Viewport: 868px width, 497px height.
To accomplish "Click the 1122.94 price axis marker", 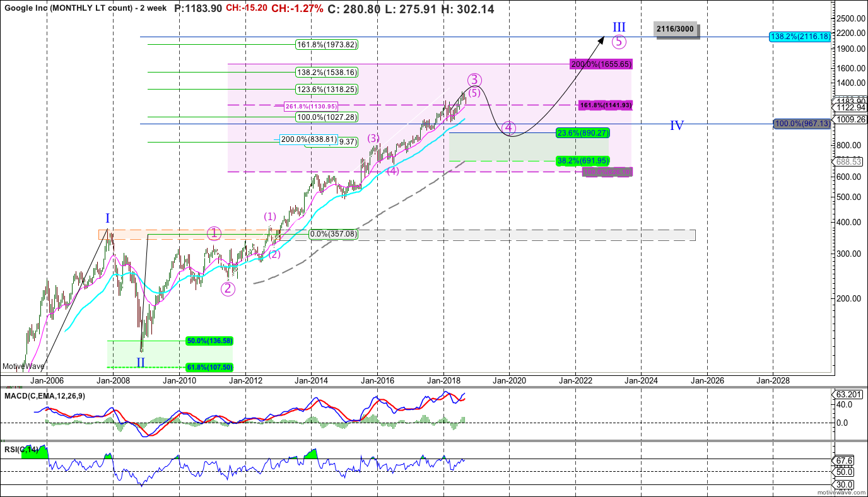I will coord(850,107).
